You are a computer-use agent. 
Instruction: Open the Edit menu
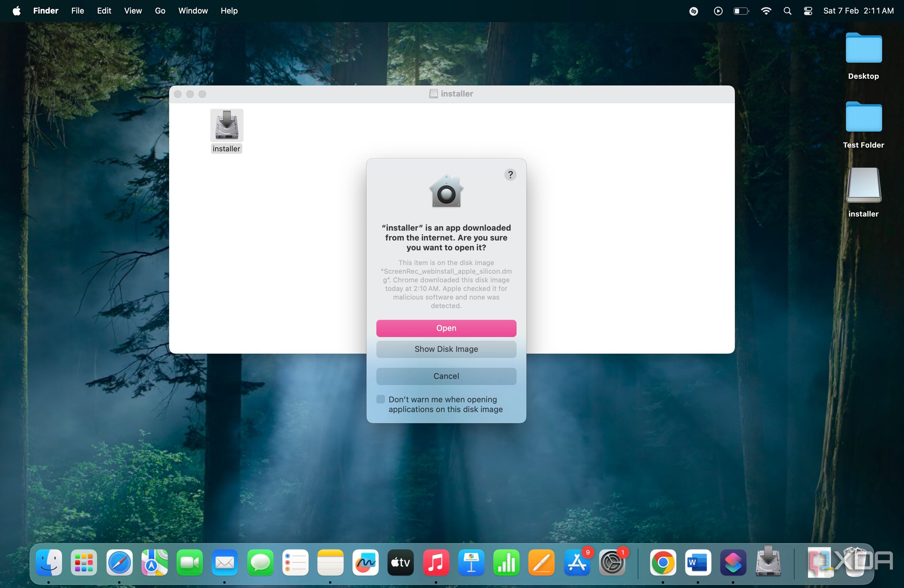pyautogui.click(x=104, y=11)
